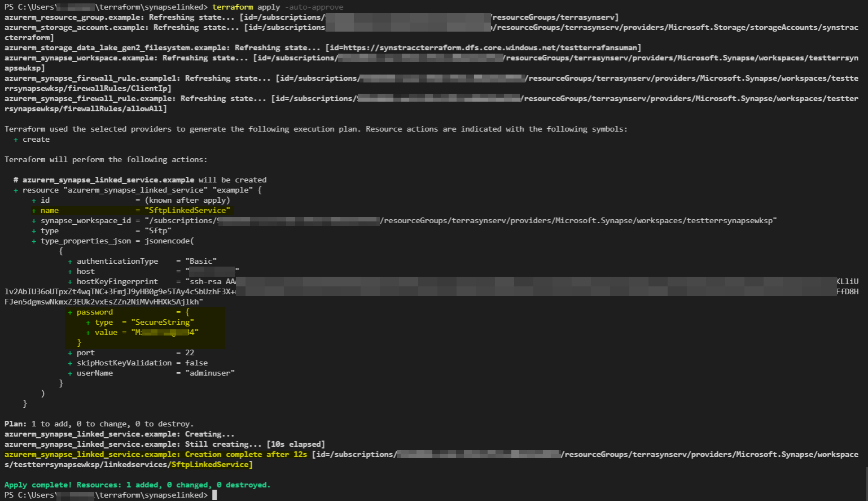Screen dimensions: 868x501
Task: Click the "synapse_workspace_id" attribute name
Action: [86, 220]
